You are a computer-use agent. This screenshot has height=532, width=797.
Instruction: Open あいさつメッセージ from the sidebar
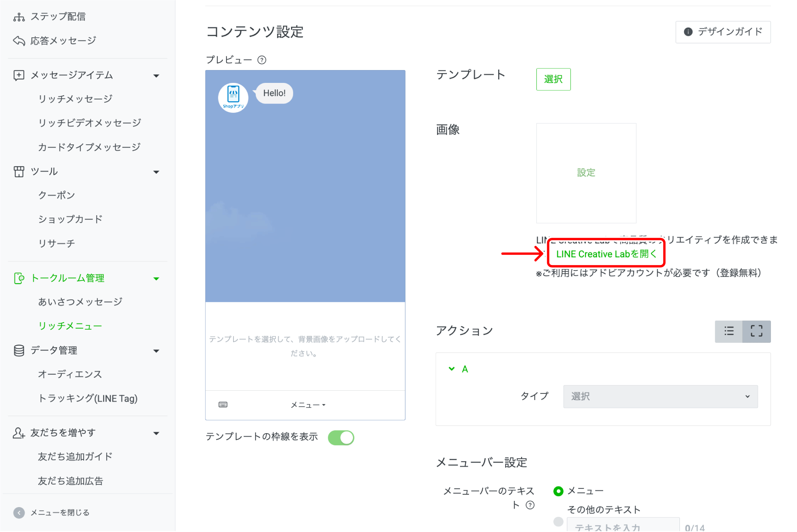coord(80,301)
